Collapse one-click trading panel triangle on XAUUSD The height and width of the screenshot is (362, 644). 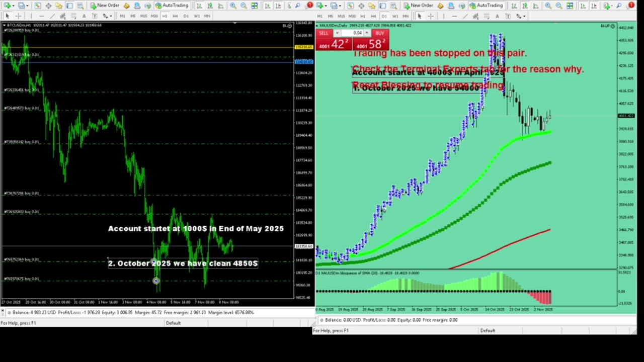[317, 26]
